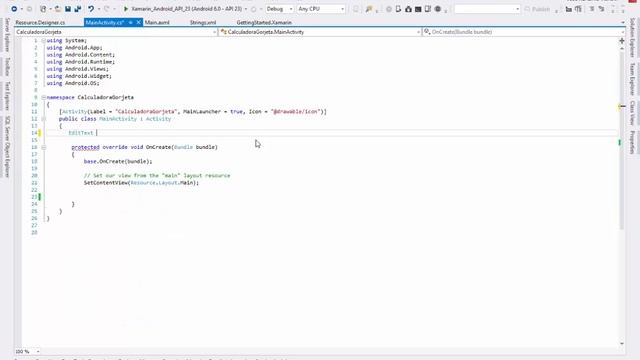Switch to the Resource.Designer.cs tab

tap(40, 22)
